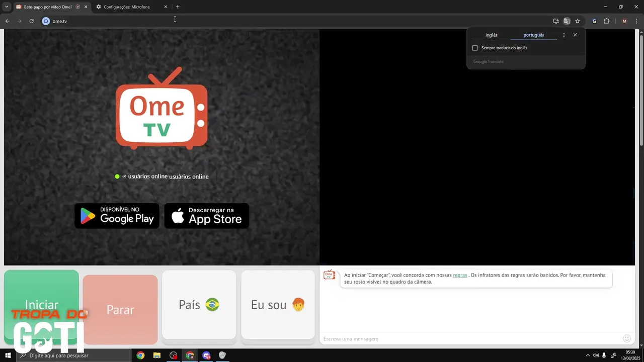Open the G extension icon in toolbar
Screen dimensions: 644x362
coord(594,21)
